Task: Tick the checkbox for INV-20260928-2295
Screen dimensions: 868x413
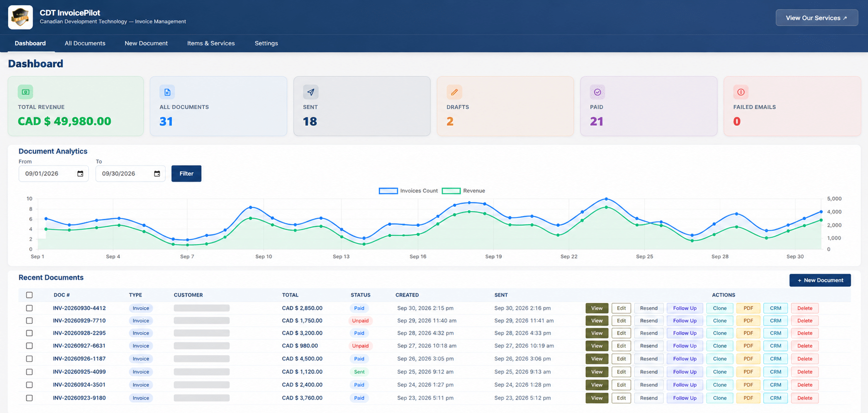Action: pos(30,333)
